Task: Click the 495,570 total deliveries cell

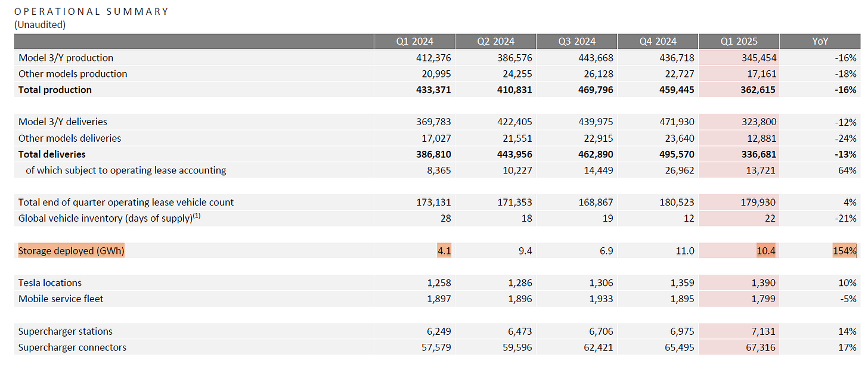Action: (x=677, y=154)
